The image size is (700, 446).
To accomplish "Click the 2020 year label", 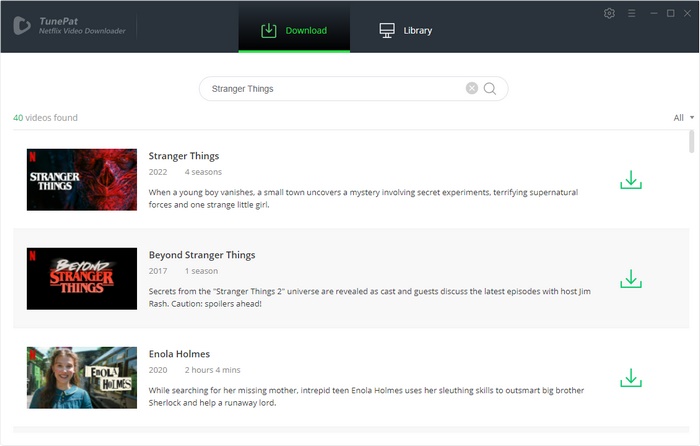I will pos(158,370).
